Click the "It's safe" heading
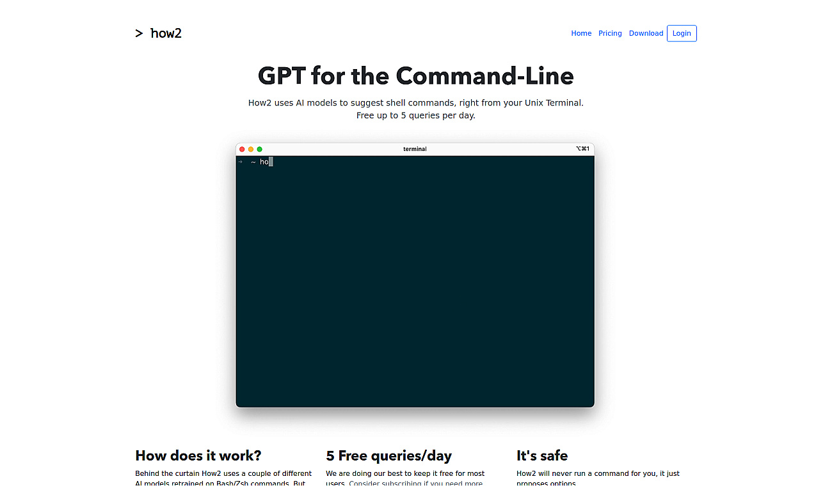The image size is (832, 504). coord(542,456)
